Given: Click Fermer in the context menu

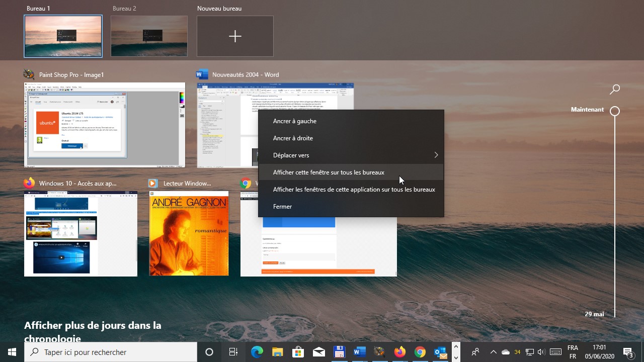Looking at the screenshot, I should point(282,207).
